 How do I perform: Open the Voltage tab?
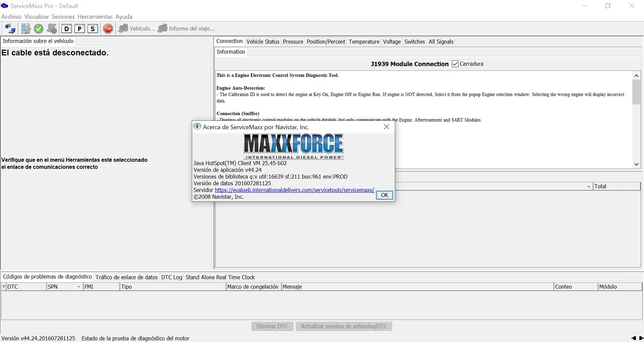tap(392, 42)
